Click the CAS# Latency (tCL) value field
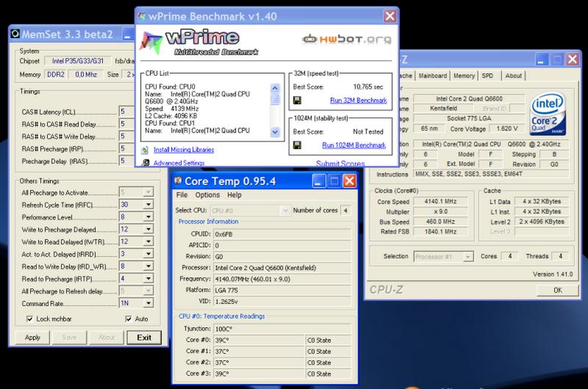This screenshot has height=389, width=588. pyautogui.click(x=127, y=112)
